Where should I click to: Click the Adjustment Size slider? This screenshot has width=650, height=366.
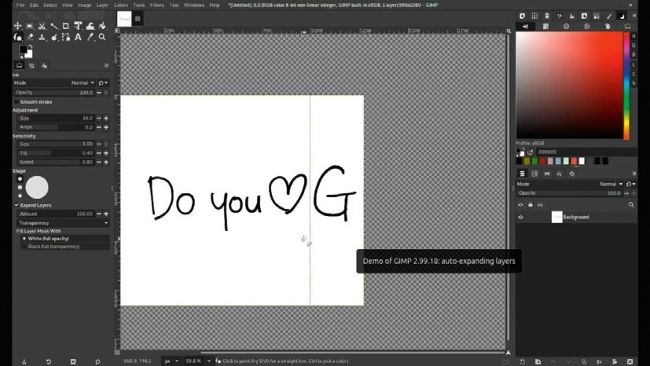(55, 118)
